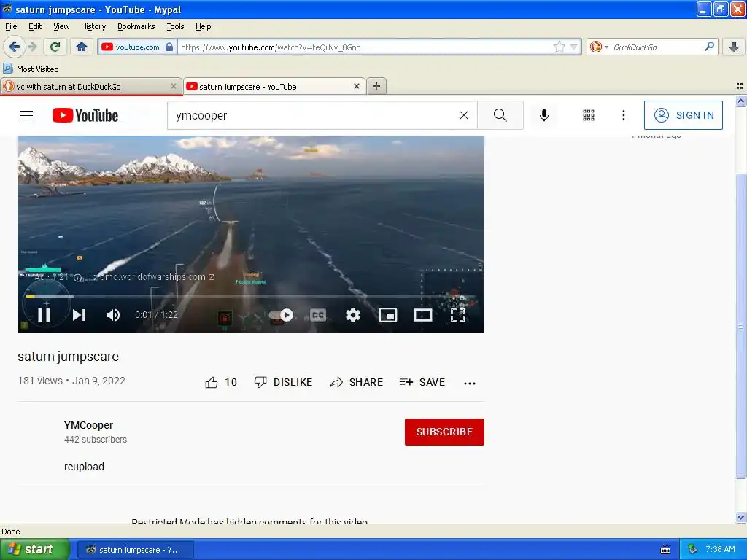Click the SHARE button
The width and height of the screenshot is (747, 560).
[356, 382]
